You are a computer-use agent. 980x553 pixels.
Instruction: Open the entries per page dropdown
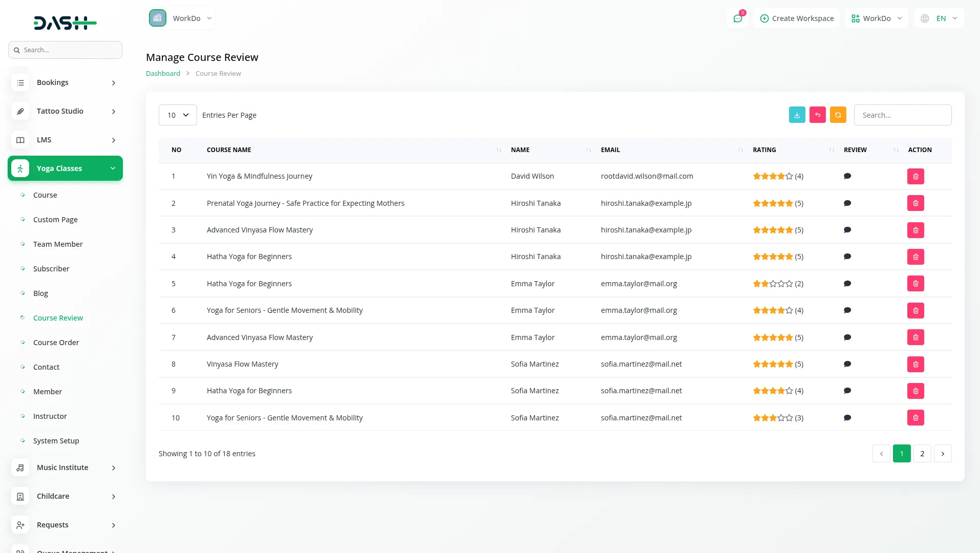click(178, 115)
